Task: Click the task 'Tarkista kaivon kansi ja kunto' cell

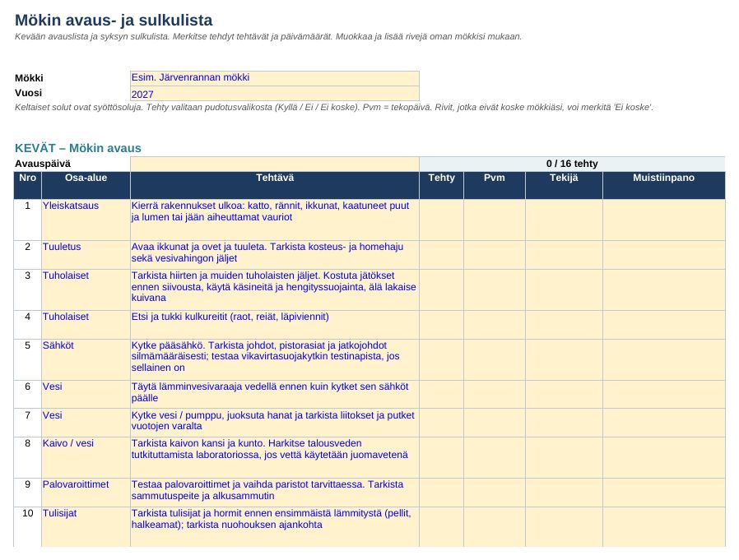Action: pos(275,458)
